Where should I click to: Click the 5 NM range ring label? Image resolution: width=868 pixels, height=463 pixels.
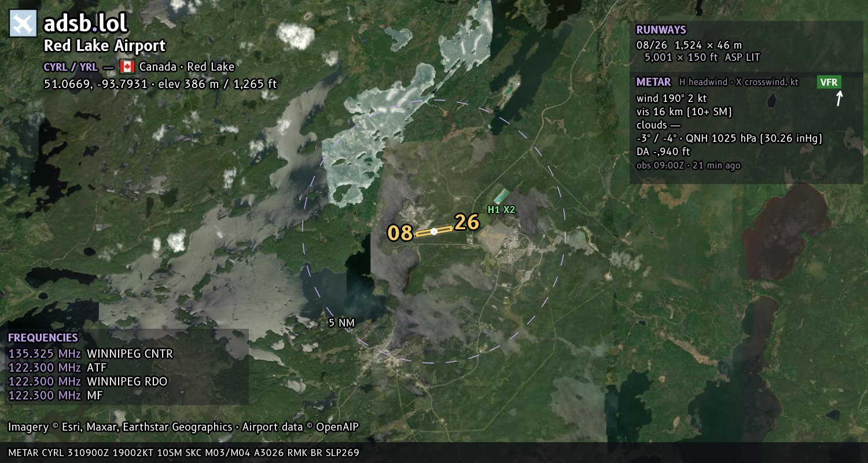click(x=341, y=323)
